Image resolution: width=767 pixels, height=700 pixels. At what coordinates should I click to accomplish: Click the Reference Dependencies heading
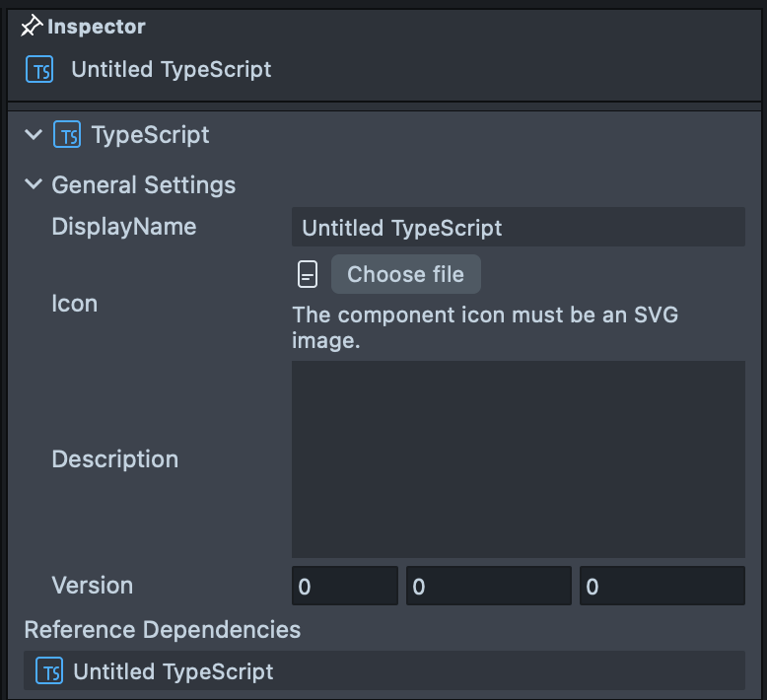pos(163,629)
